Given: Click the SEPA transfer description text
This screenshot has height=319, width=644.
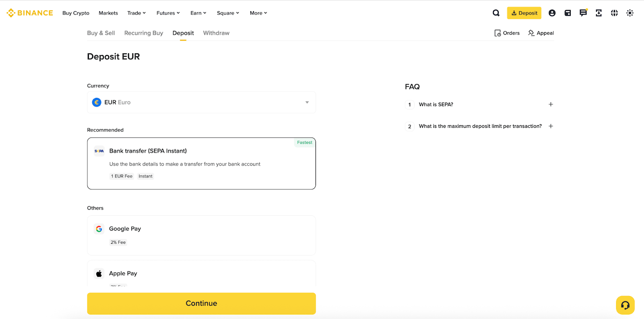Looking at the screenshot, I should [185, 164].
